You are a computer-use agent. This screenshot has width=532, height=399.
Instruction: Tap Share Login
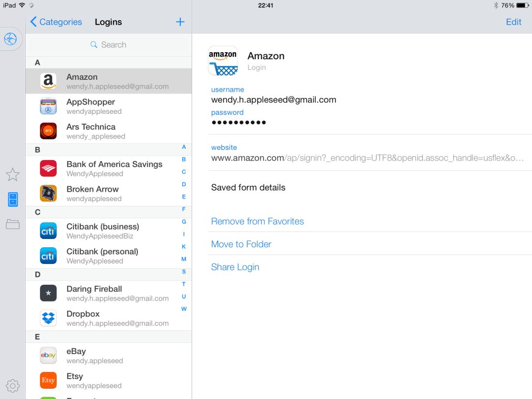235,267
